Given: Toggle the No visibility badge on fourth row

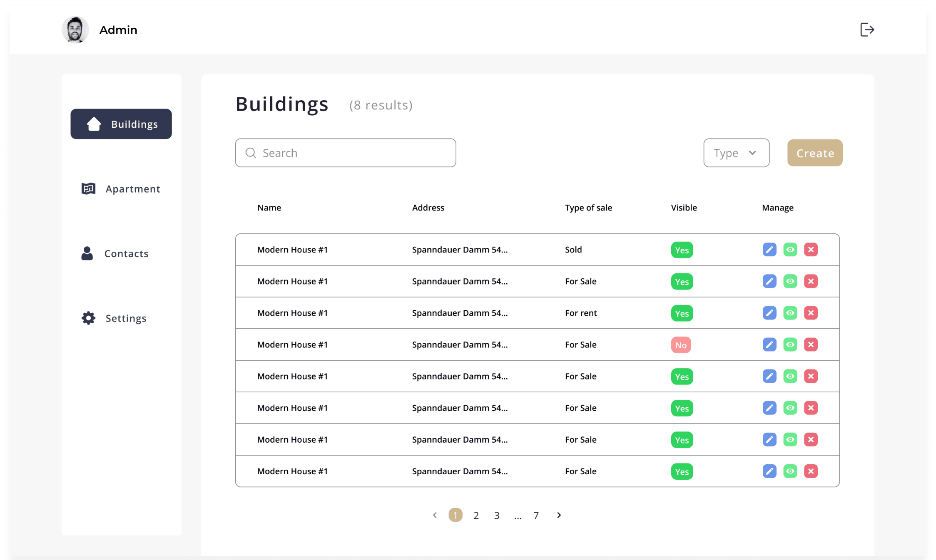Looking at the screenshot, I should tap(681, 344).
